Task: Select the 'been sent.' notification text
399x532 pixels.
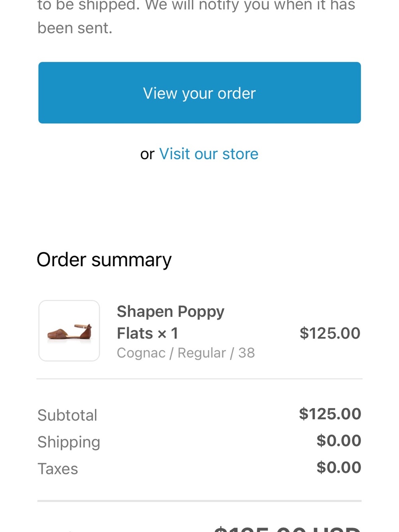Action: click(x=75, y=28)
